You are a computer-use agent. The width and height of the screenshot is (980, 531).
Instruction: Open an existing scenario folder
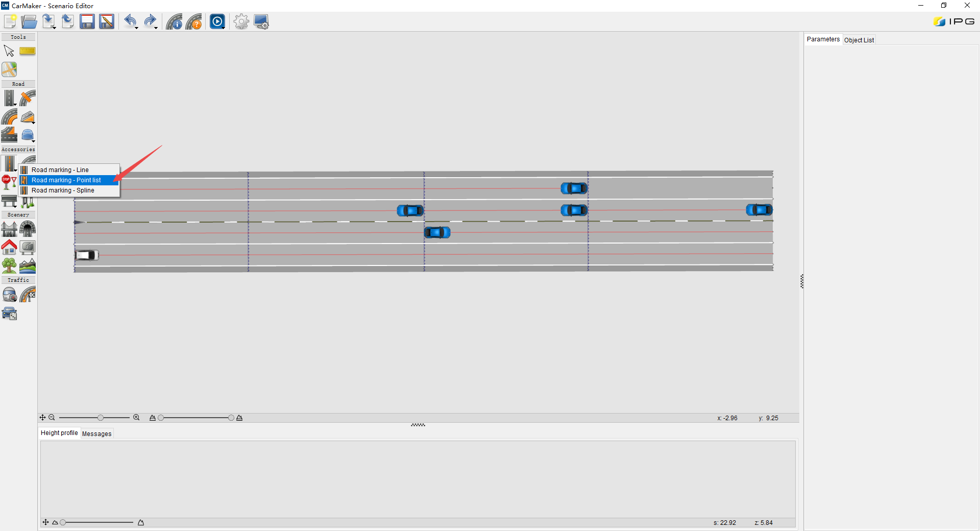(x=29, y=22)
